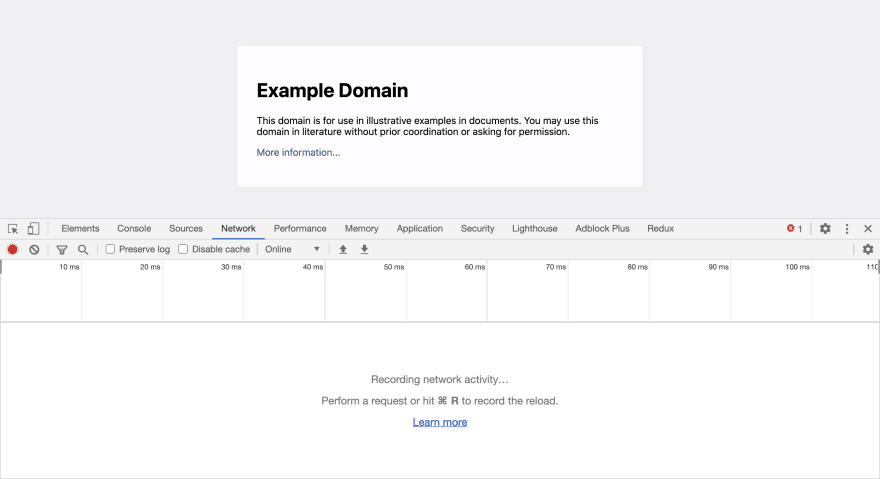This screenshot has height=479, width=880.
Task: Open Network panel settings gear
Action: (868, 249)
